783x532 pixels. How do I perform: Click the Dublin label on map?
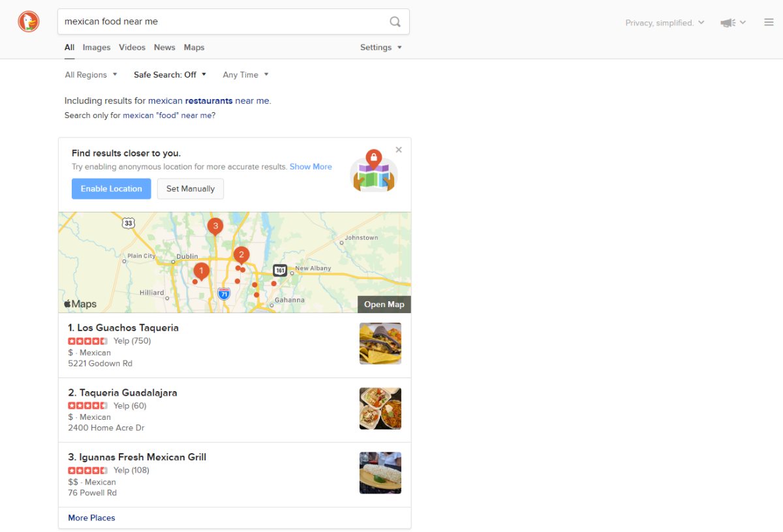click(187, 256)
